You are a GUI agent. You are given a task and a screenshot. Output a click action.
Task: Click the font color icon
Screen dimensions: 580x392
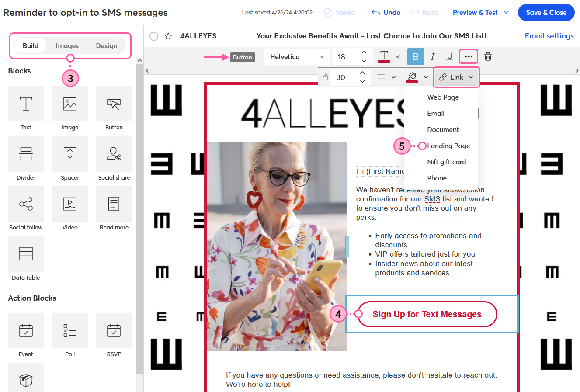coord(384,56)
